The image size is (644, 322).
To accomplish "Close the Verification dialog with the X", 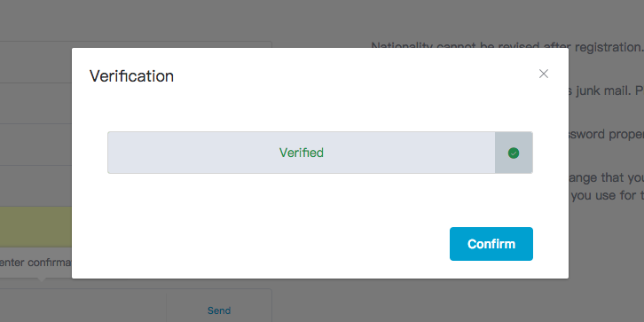I will [544, 74].
